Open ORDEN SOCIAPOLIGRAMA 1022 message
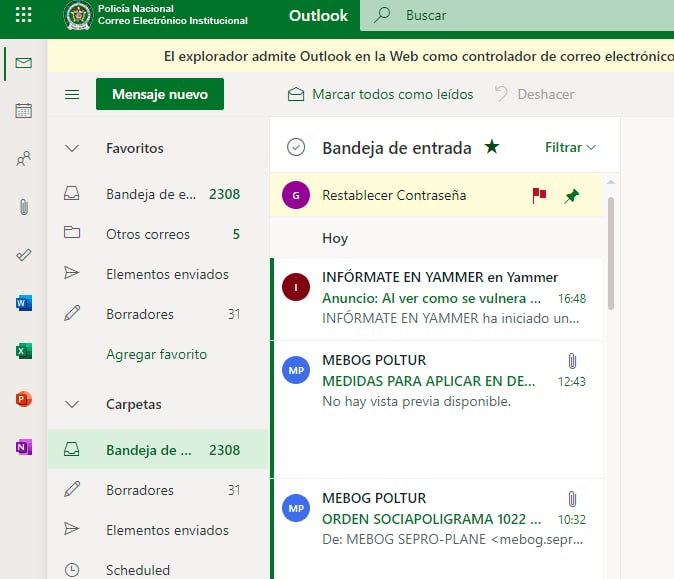 tap(436, 529)
